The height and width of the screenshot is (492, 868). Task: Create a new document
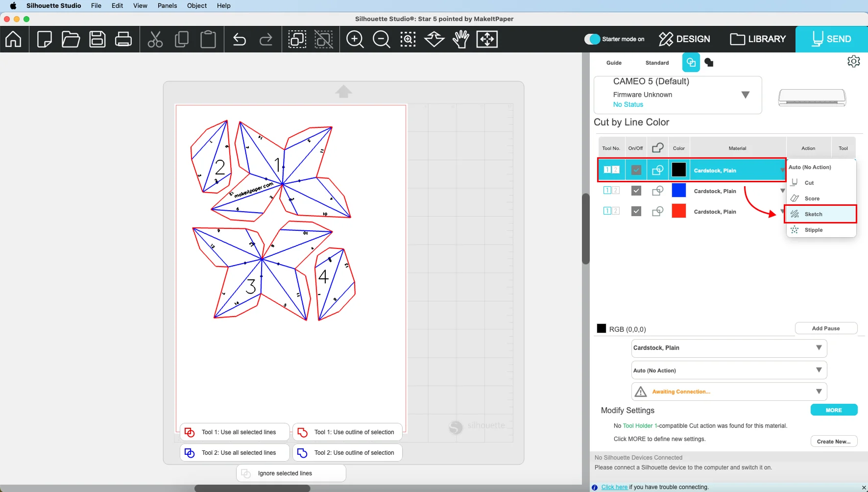(44, 39)
